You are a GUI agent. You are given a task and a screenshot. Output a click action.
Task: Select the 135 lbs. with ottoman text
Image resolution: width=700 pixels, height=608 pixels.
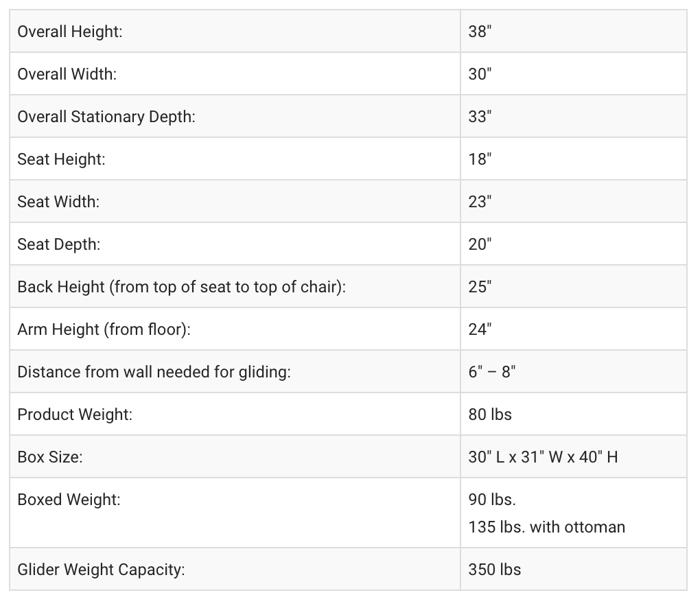[546, 527]
